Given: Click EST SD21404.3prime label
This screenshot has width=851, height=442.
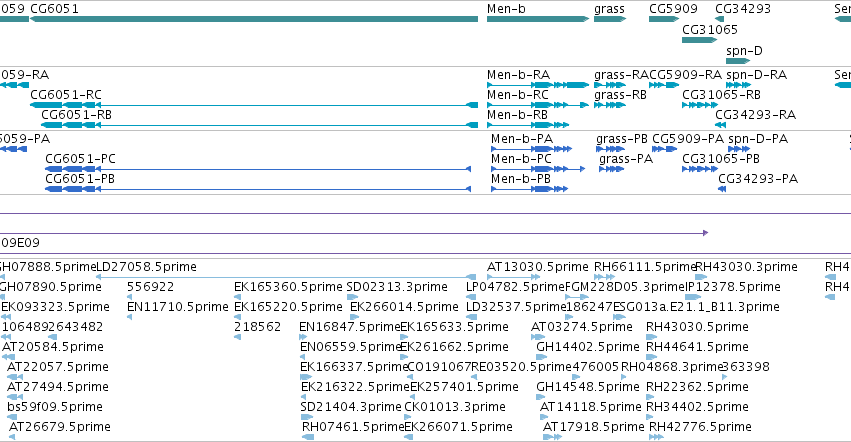Looking at the screenshot, I should [351, 407].
